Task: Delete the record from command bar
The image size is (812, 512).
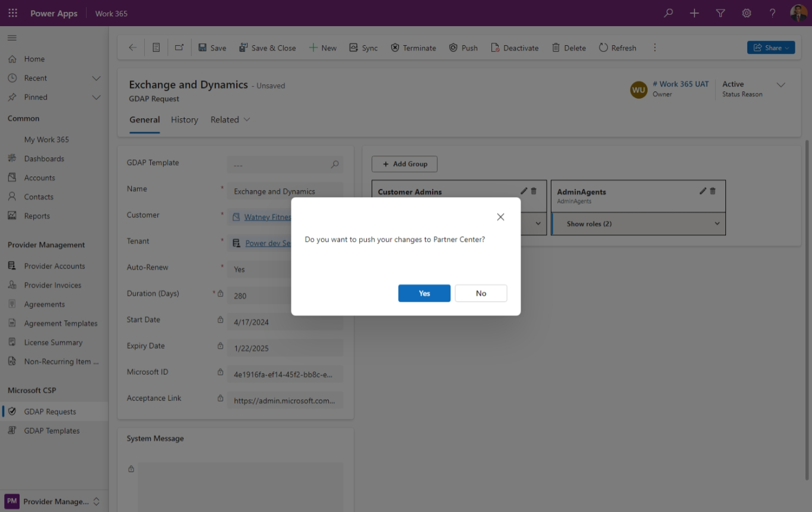Action: 569,48
